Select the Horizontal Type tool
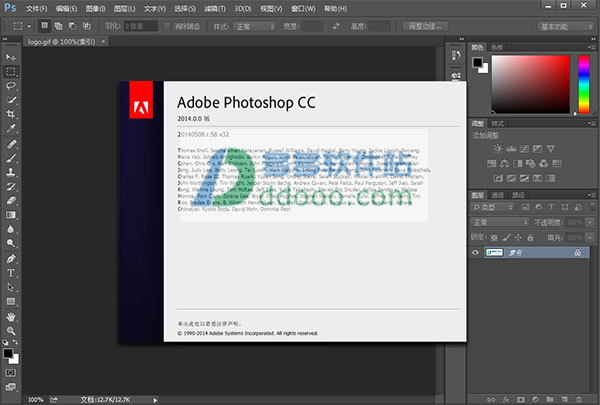Viewport: 600px width, 405px height. click(11, 273)
